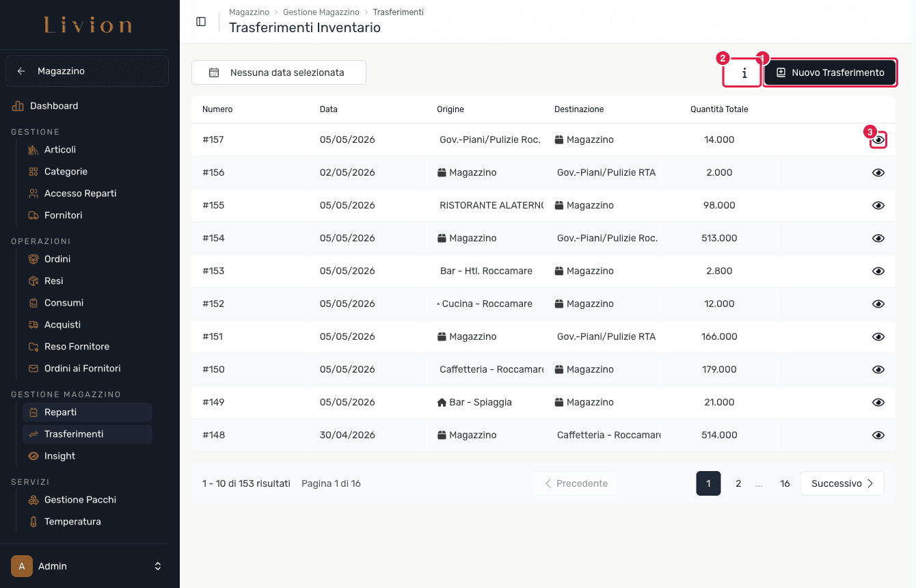View details of transfer #156
Viewport: 916px width, 588px height.
tap(878, 172)
